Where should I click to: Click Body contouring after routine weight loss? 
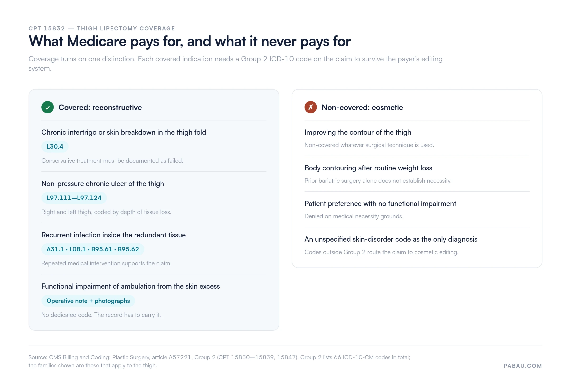368,168
